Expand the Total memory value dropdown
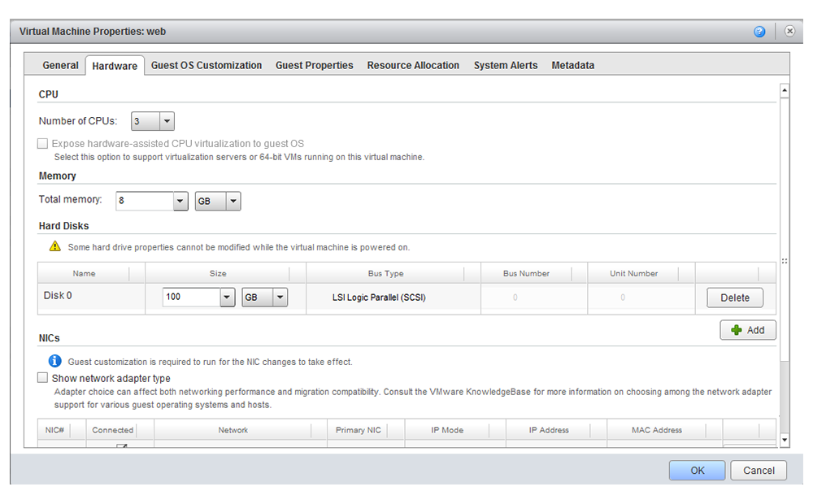The image size is (813, 504). click(x=180, y=201)
